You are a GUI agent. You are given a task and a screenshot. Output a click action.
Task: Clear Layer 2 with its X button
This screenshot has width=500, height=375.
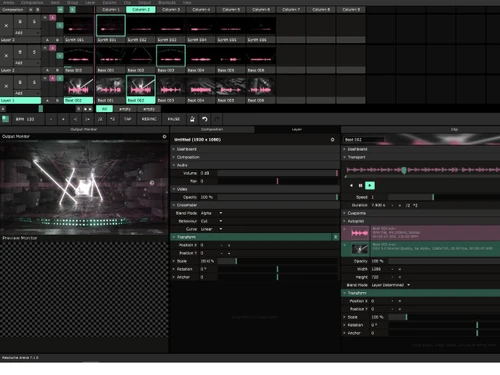6,56
